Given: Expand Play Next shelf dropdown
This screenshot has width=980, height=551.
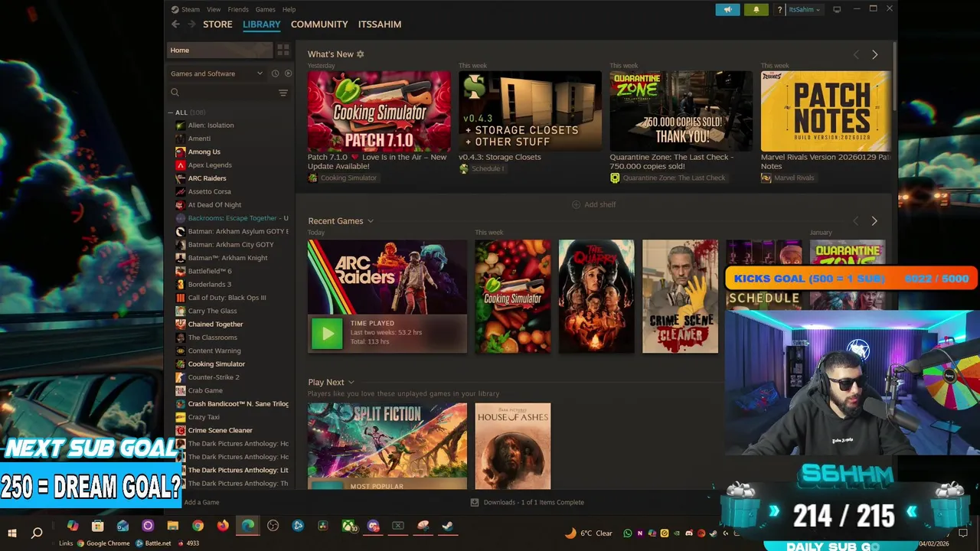Looking at the screenshot, I should (x=351, y=383).
